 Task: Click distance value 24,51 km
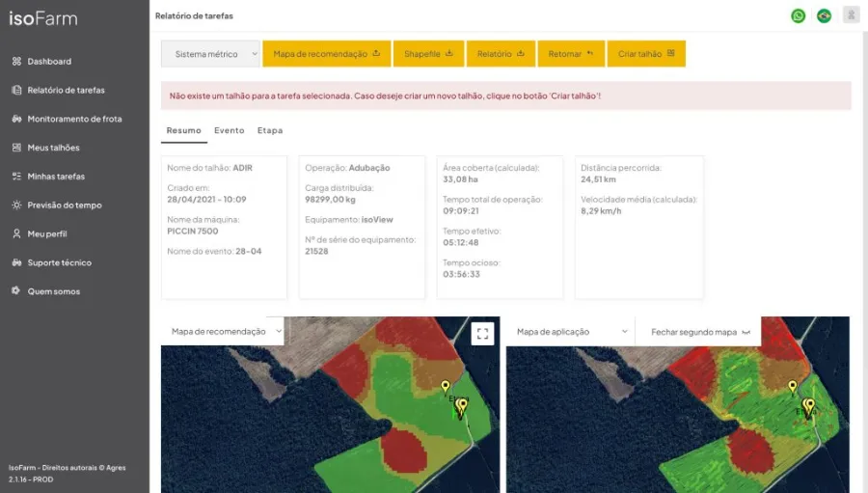tap(598, 179)
